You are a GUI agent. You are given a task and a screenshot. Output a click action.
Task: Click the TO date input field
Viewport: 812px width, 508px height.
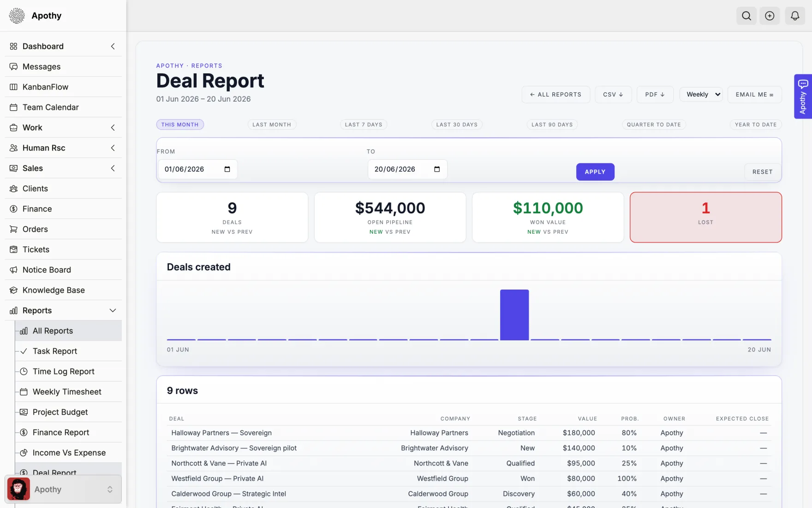tap(407, 169)
